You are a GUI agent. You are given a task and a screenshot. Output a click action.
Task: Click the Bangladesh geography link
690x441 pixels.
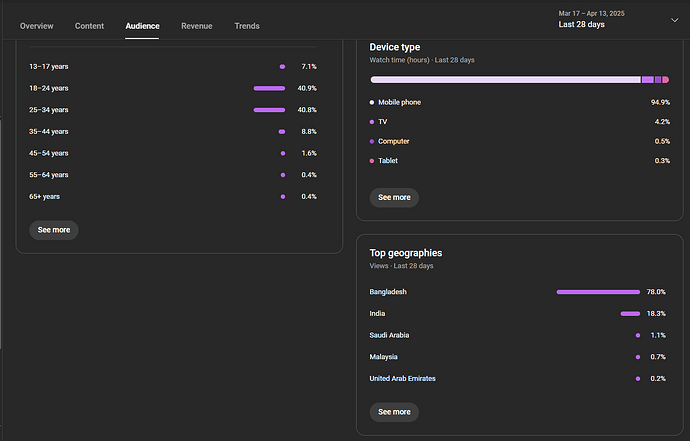click(x=388, y=292)
